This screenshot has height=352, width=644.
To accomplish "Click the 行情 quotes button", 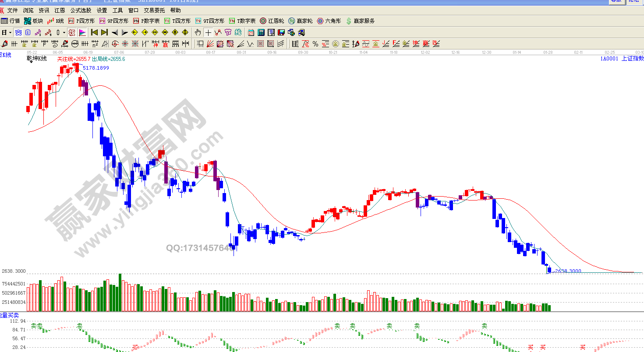I will (x=11, y=21).
